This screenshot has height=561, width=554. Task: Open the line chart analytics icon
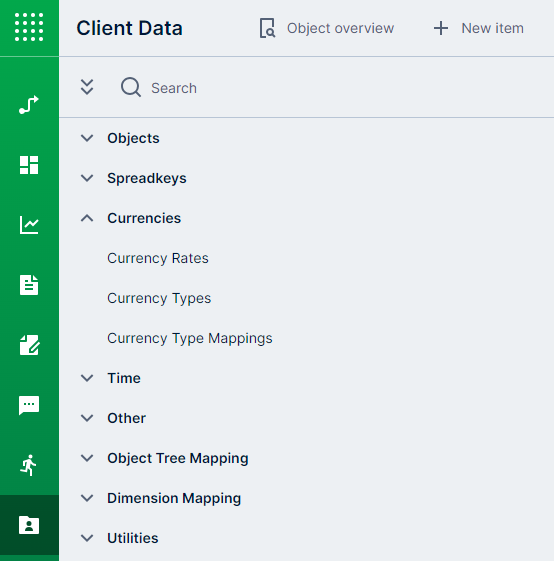click(x=29, y=225)
